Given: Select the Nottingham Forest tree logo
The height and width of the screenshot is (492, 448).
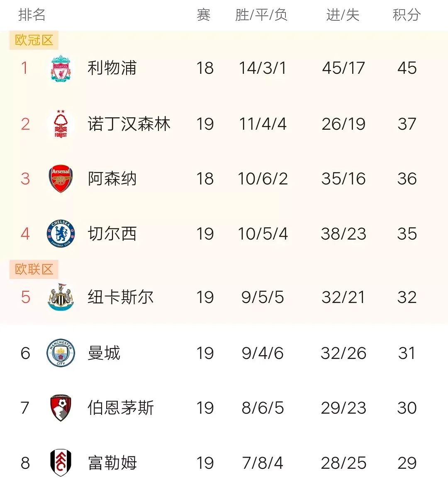Looking at the screenshot, I should tap(60, 124).
